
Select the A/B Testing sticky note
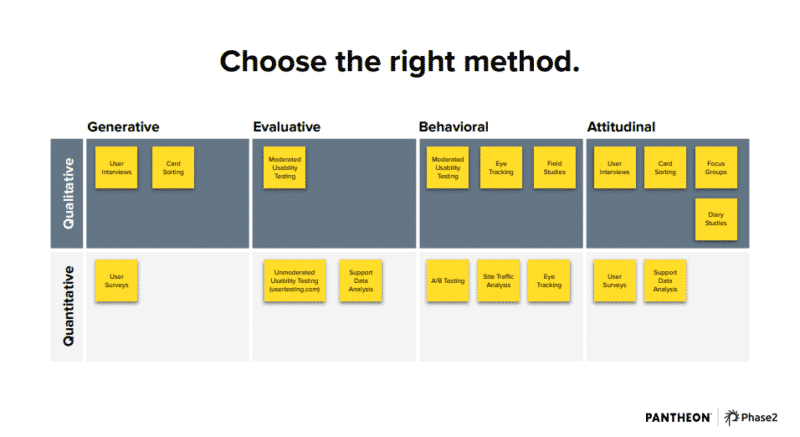pos(447,281)
